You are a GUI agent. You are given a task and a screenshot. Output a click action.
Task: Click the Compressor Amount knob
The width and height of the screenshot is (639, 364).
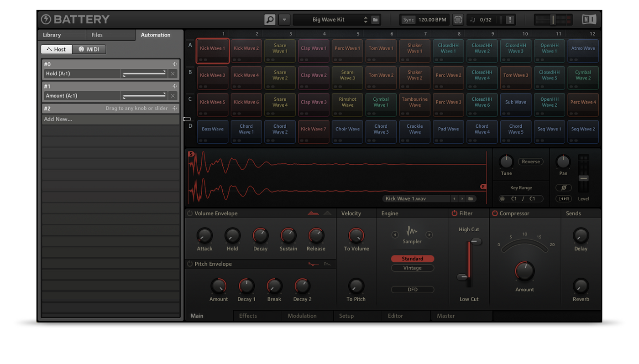(x=524, y=271)
